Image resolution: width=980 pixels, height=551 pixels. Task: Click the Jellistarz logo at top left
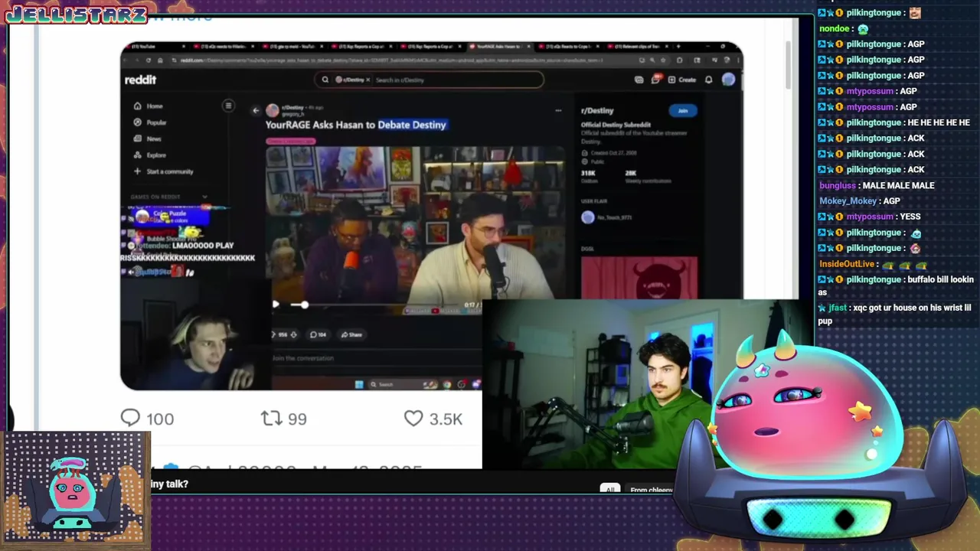(x=76, y=14)
